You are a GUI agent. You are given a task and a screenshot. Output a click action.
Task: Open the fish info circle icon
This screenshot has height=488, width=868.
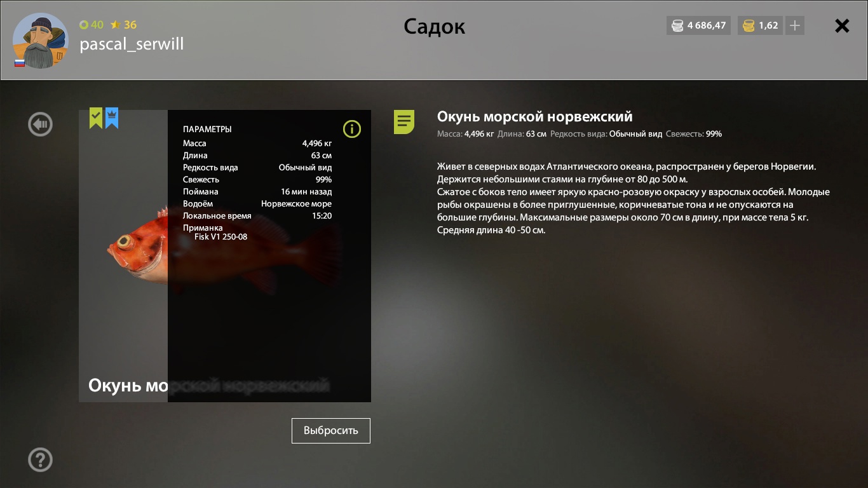tap(351, 129)
